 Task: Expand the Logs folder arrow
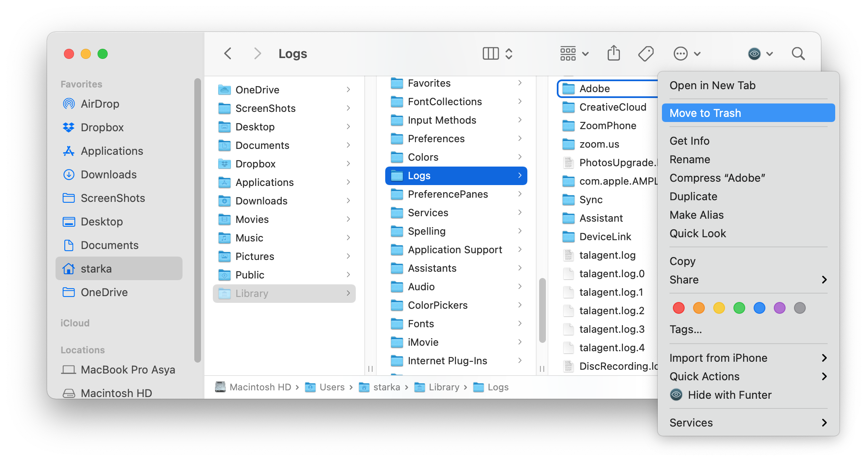coord(520,176)
